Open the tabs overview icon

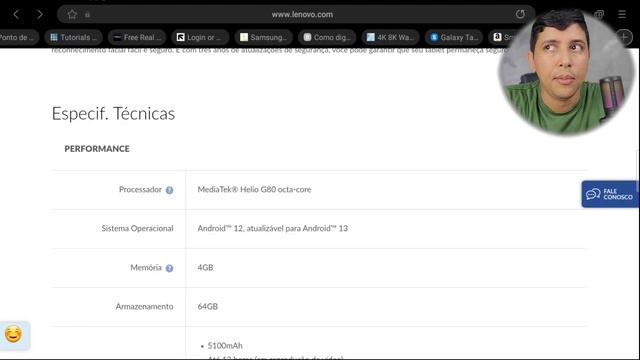point(599,14)
